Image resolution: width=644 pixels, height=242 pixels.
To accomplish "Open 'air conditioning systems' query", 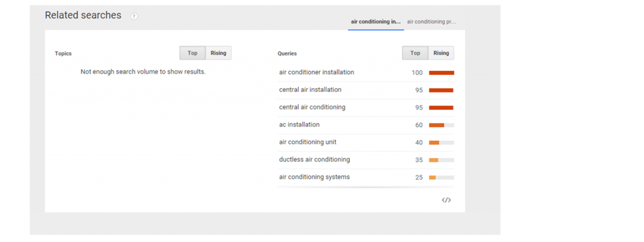I will click(314, 177).
